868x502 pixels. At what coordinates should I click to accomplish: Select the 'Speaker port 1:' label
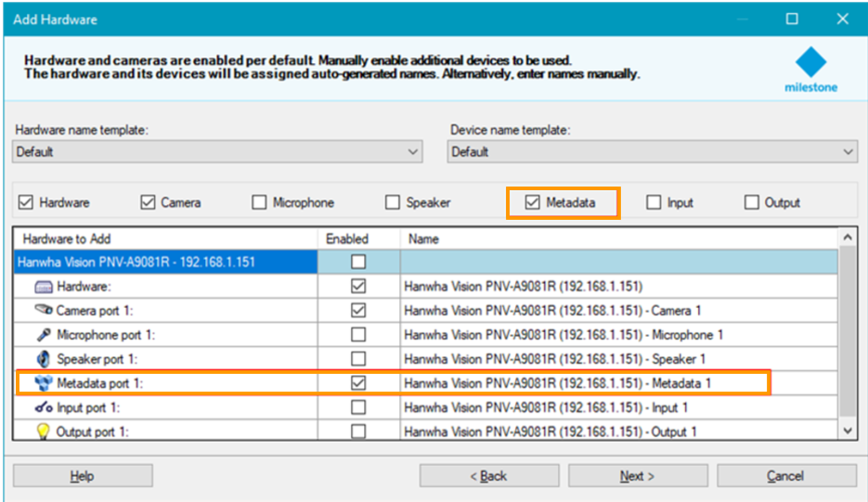pyautogui.click(x=97, y=359)
